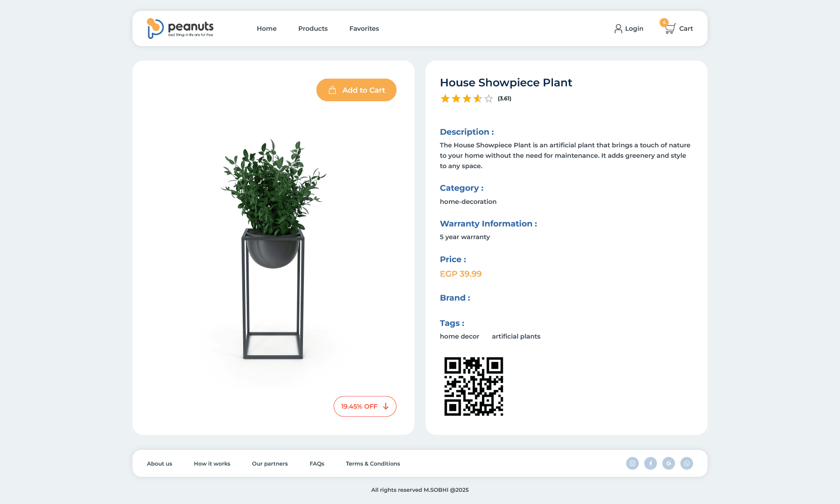Click the Cart label
Image resolution: width=840 pixels, height=504 pixels.
coord(686,28)
